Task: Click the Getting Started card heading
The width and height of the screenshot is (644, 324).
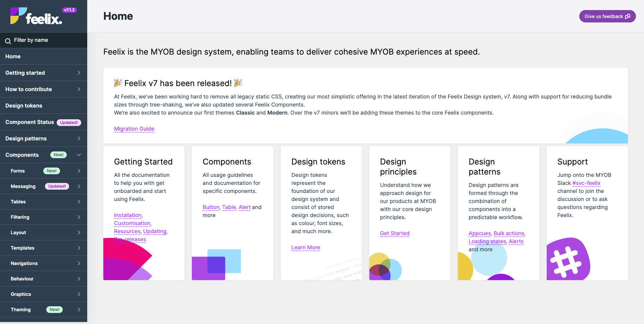Action: coord(143,161)
